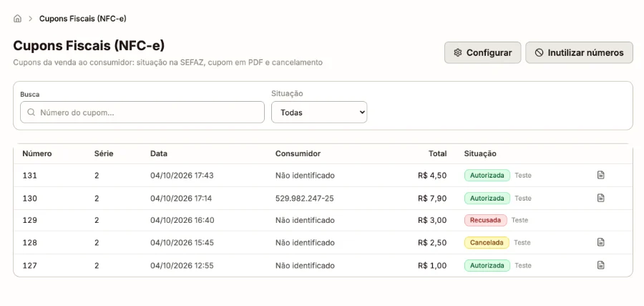This screenshot has width=644, height=306.
Task: Click total R$ 4,50
Action: [x=432, y=176]
